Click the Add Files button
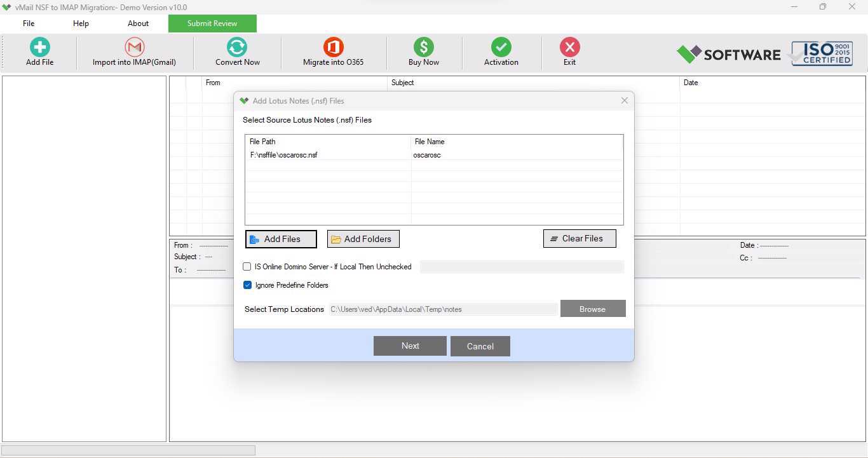The height and width of the screenshot is (458, 868). pyautogui.click(x=281, y=239)
